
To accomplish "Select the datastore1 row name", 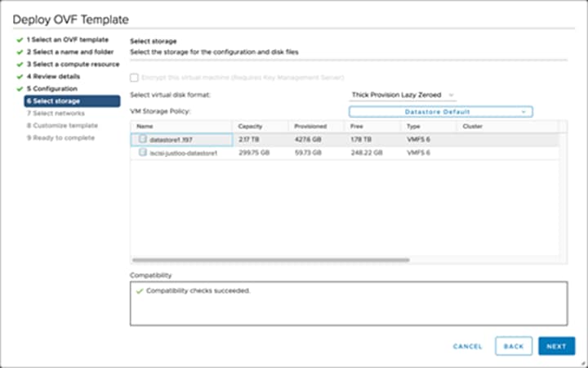I will [x=171, y=140].
